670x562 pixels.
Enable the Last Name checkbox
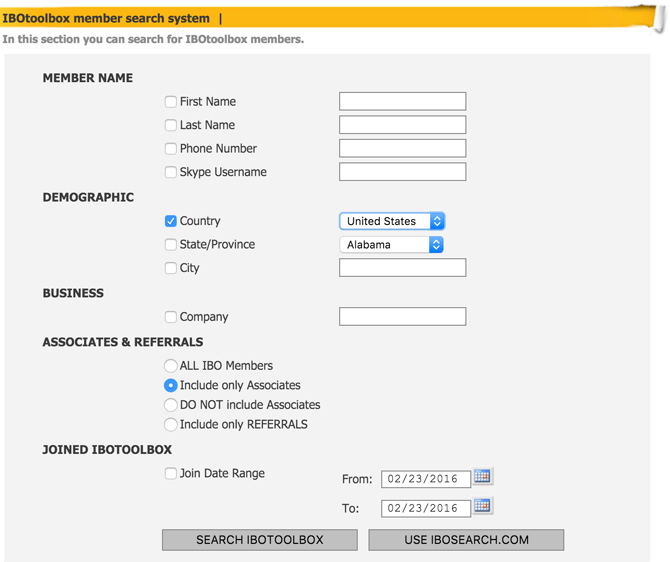pos(170,125)
